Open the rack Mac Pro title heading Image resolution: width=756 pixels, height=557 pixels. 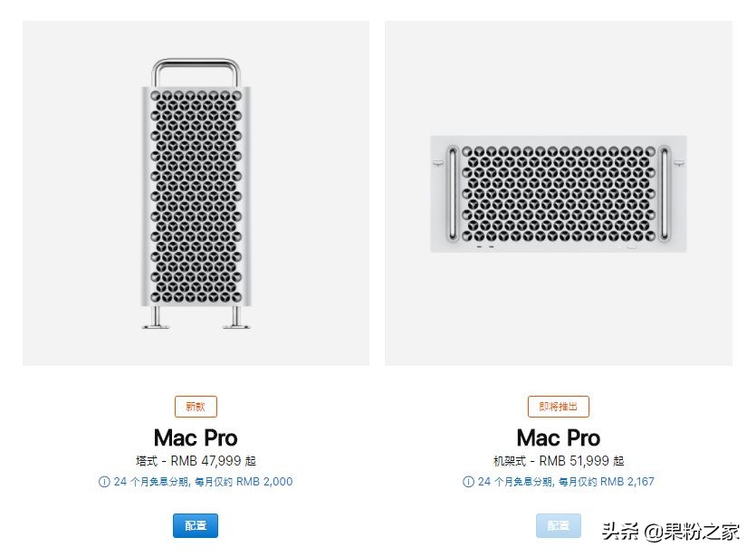pos(558,437)
